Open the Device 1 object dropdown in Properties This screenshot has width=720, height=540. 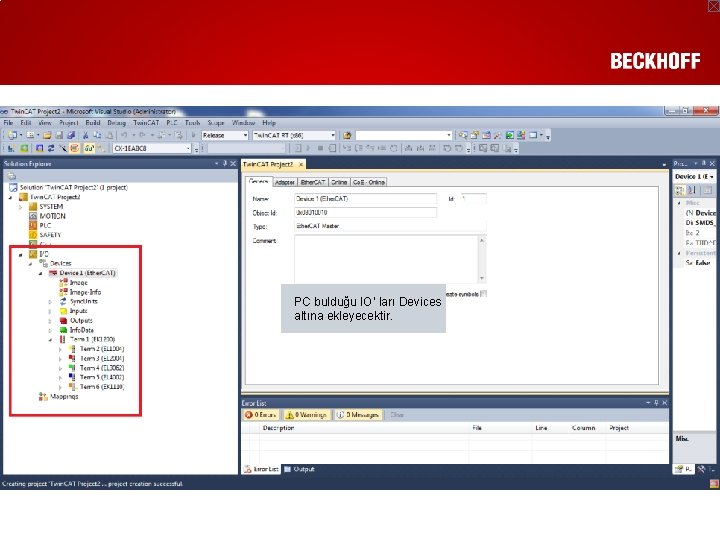pyautogui.click(x=712, y=176)
